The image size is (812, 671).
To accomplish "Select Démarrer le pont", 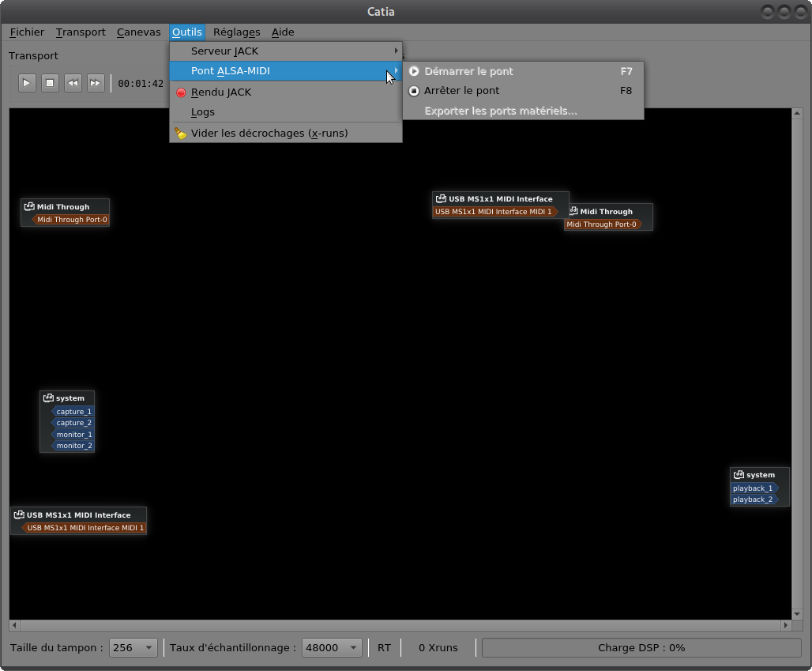I will point(523,71).
